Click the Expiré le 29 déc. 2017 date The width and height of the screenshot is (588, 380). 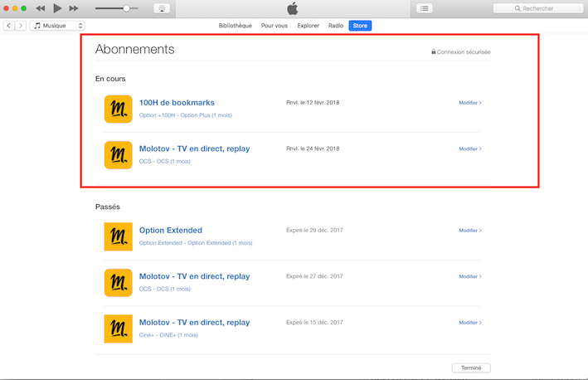pyautogui.click(x=314, y=231)
